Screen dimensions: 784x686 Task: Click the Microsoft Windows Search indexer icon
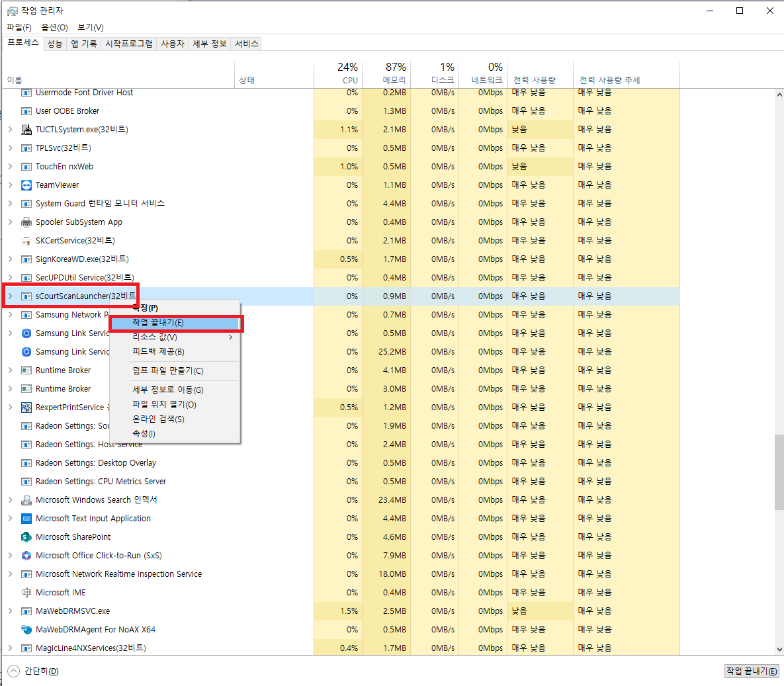tap(26, 500)
